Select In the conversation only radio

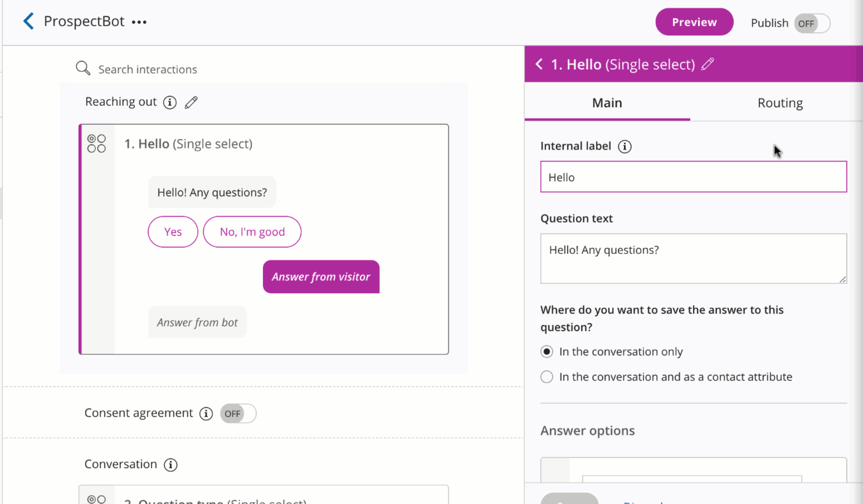(547, 352)
